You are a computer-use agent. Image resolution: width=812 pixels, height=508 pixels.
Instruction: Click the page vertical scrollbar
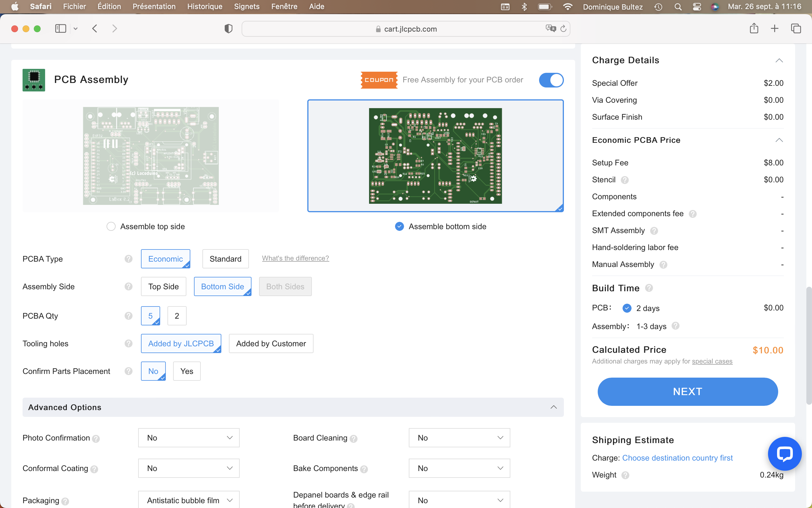[809, 346]
